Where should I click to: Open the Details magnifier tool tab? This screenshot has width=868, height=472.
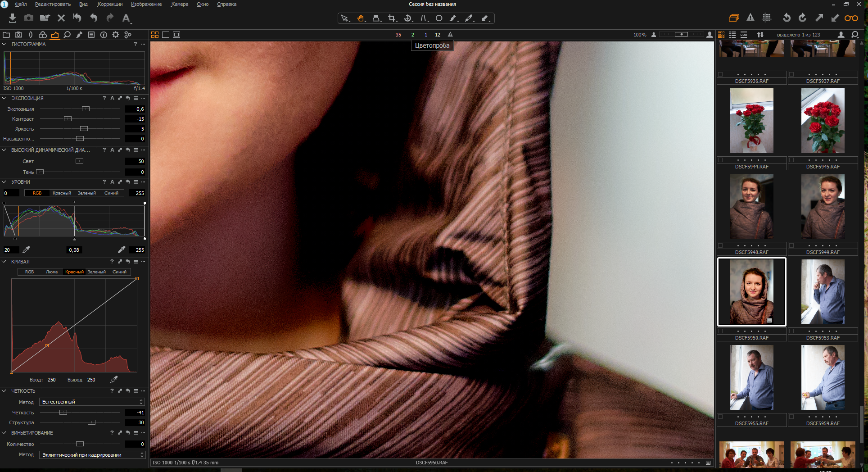pyautogui.click(x=67, y=35)
